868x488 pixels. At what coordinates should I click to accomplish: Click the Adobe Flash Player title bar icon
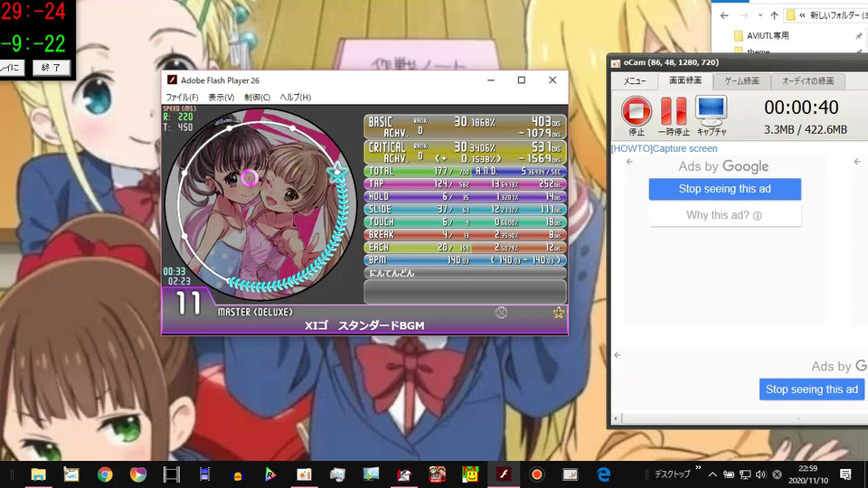tap(172, 80)
